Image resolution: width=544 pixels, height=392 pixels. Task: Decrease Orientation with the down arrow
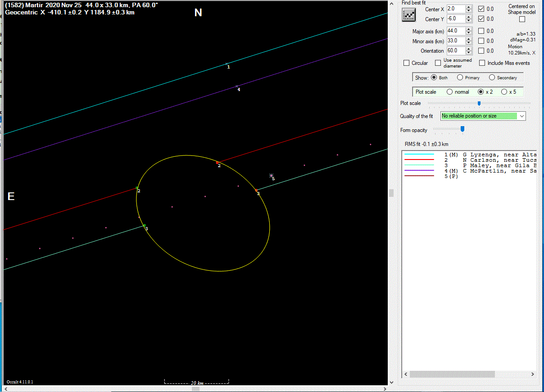(469, 53)
